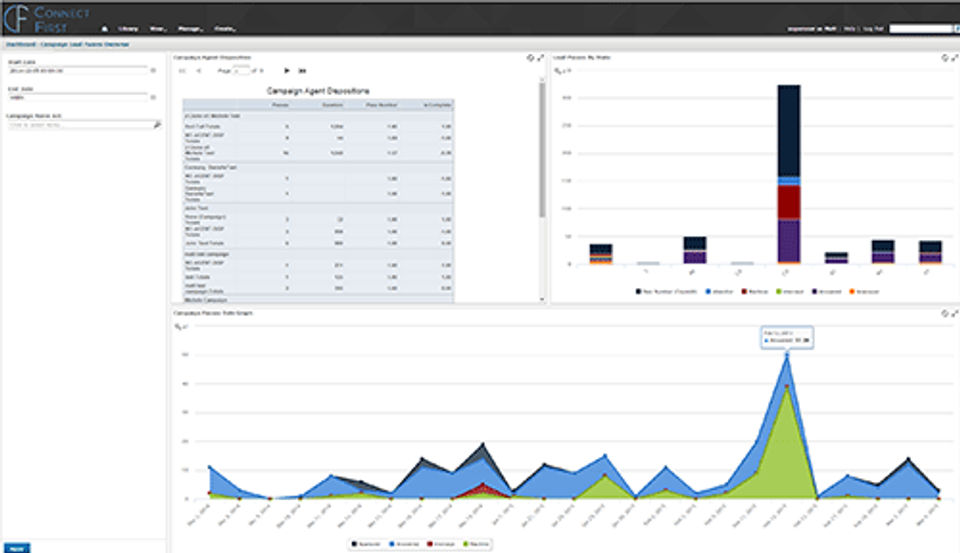Click the Connect First logo
Image resolution: width=960 pixels, height=553 pixels.
pyautogui.click(x=47, y=18)
